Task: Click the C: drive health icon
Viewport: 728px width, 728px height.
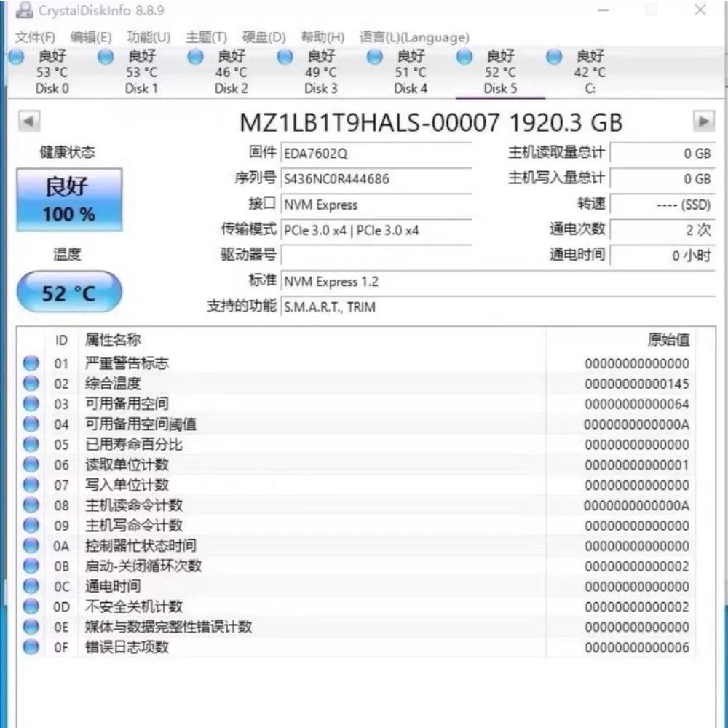Action: (x=553, y=56)
